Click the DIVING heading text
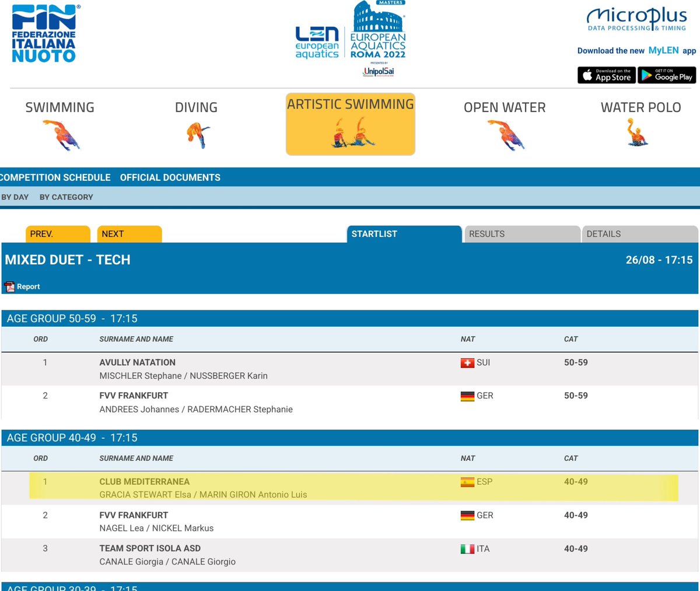Screen dimensions: 700x591 [x=196, y=107]
